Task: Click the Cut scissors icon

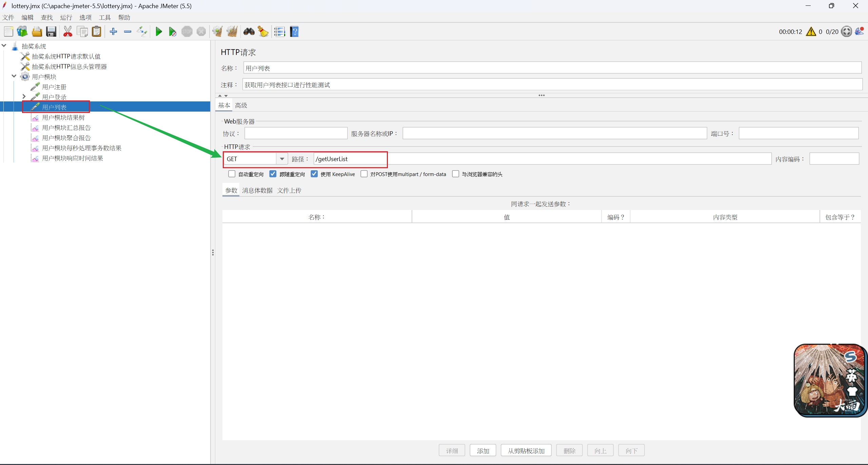Action: pyautogui.click(x=67, y=32)
